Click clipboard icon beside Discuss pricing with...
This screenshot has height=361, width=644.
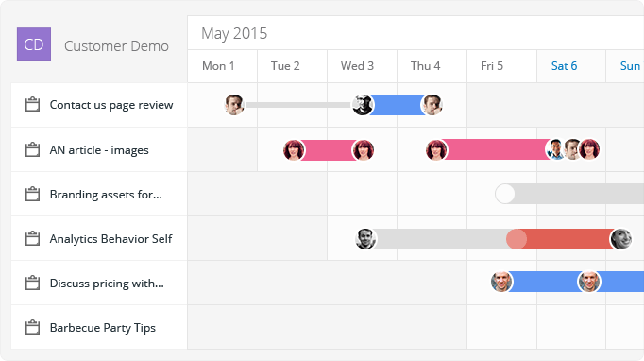click(32, 283)
